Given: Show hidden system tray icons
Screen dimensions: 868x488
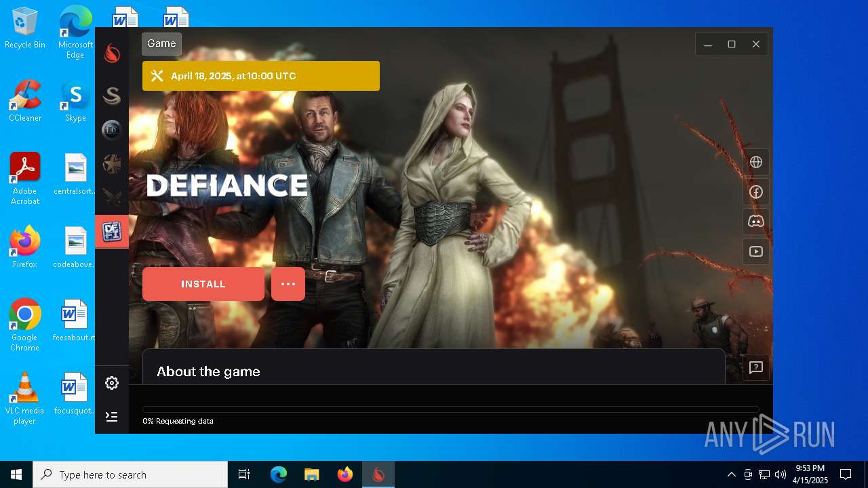Looking at the screenshot, I should [731, 474].
